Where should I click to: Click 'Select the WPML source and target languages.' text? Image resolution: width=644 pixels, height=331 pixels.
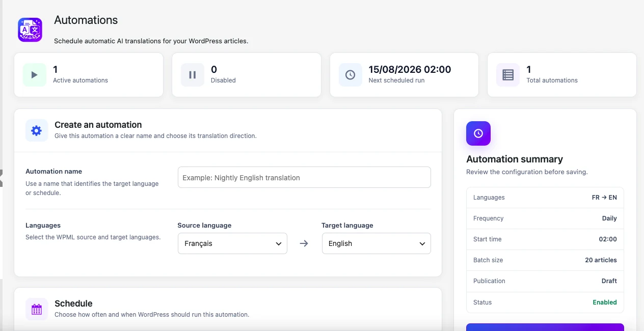click(93, 237)
